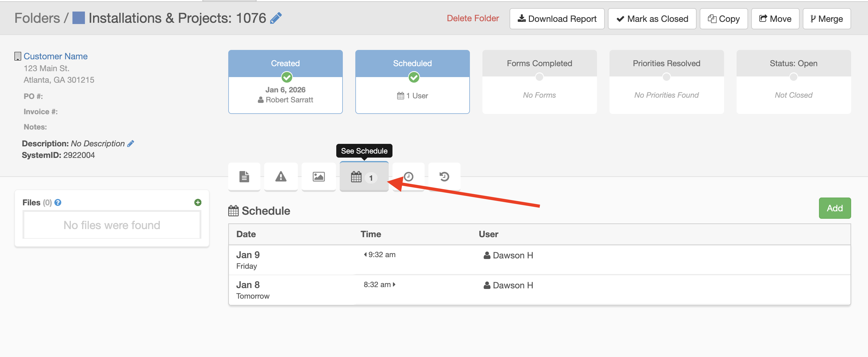Click the blue folder color square
The width and height of the screenshot is (868, 357).
[78, 18]
